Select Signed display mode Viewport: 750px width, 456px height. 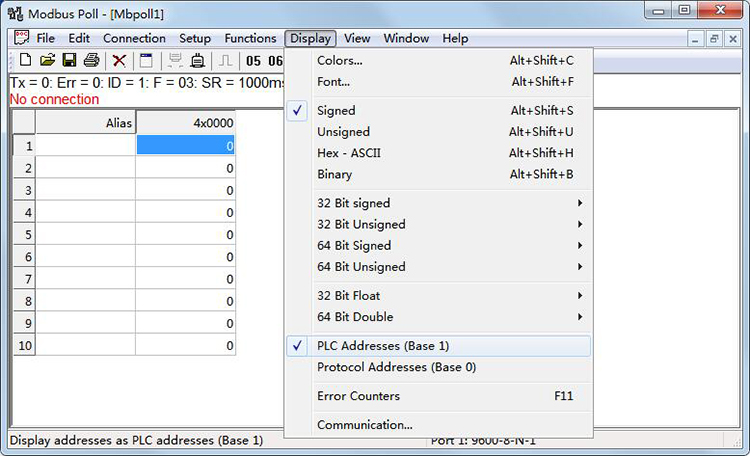tap(439, 111)
